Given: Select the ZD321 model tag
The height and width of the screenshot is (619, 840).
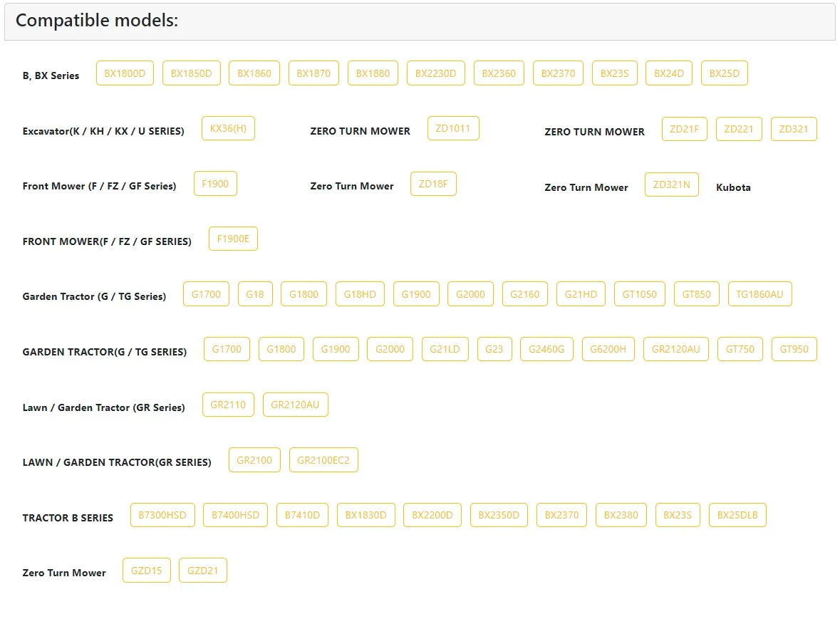Looking at the screenshot, I should coord(794,129).
